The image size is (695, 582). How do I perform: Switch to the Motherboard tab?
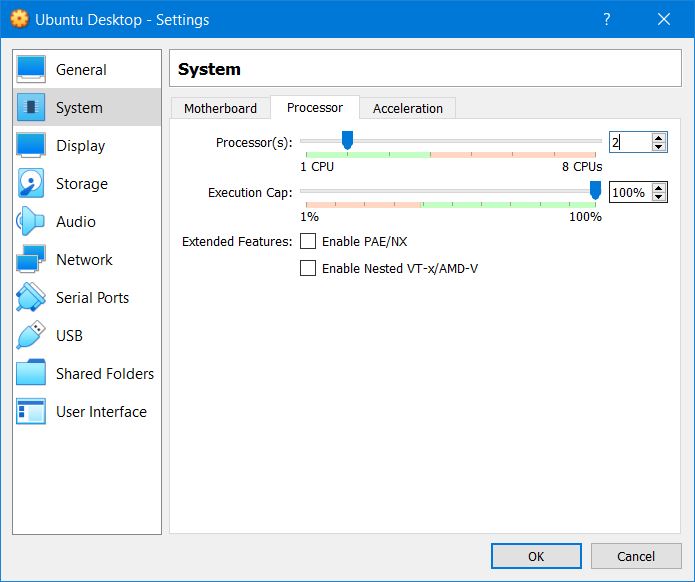[220, 108]
